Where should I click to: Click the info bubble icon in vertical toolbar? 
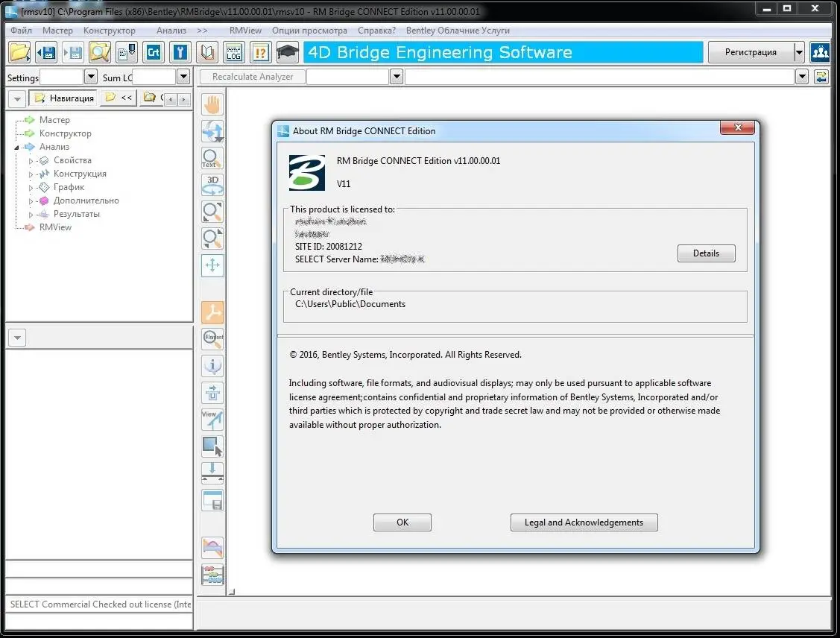pos(212,366)
